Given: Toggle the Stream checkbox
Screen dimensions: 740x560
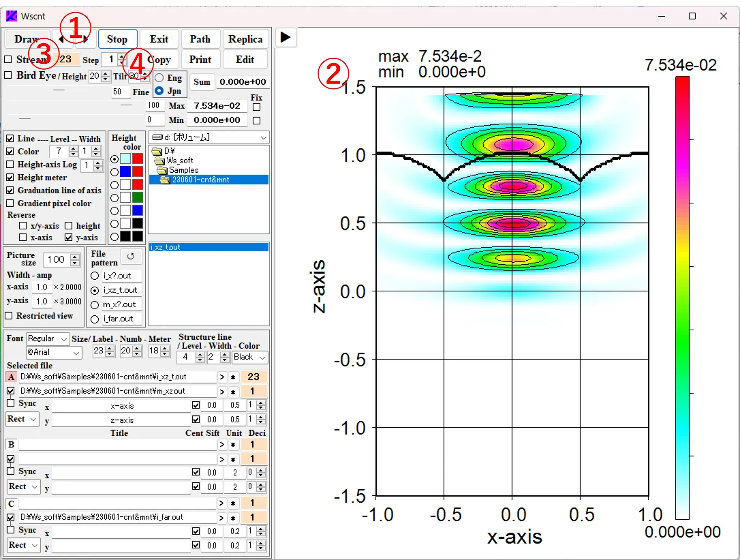Looking at the screenshot, I should [8, 59].
